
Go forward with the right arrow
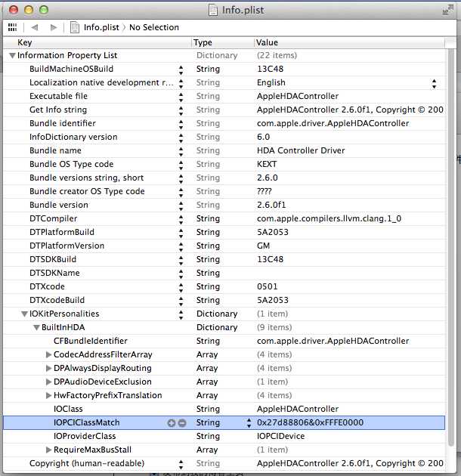point(54,27)
